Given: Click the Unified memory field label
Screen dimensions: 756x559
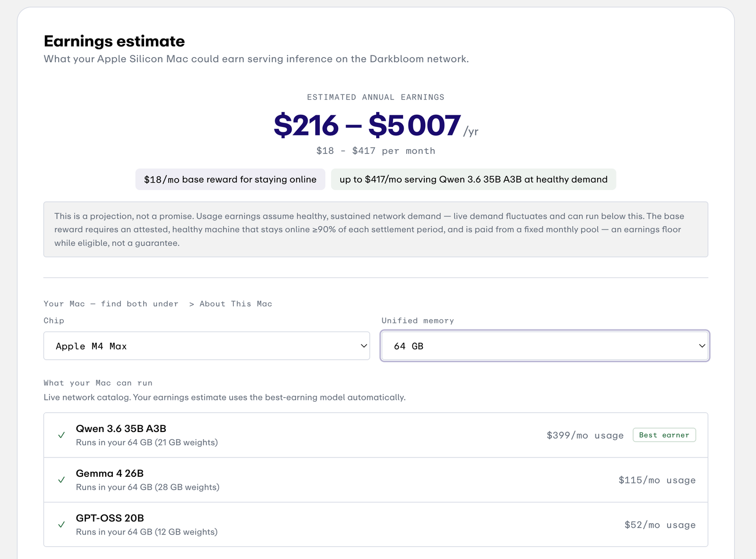Looking at the screenshot, I should (418, 321).
